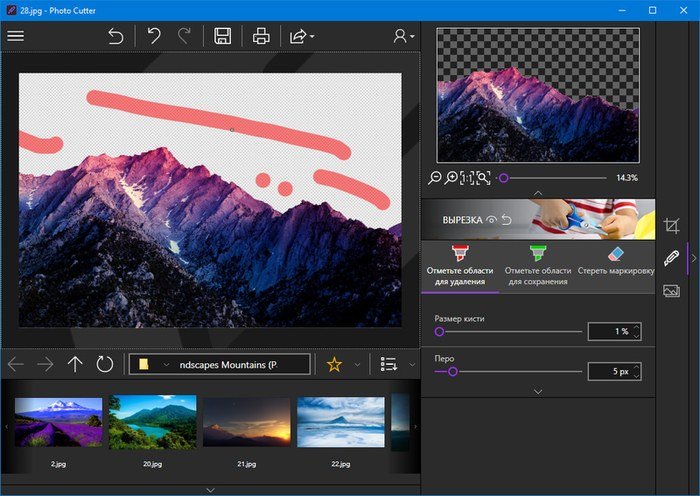Open the list view sorting icon
This screenshot has height=496, width=700.
[x=389, y=364]
